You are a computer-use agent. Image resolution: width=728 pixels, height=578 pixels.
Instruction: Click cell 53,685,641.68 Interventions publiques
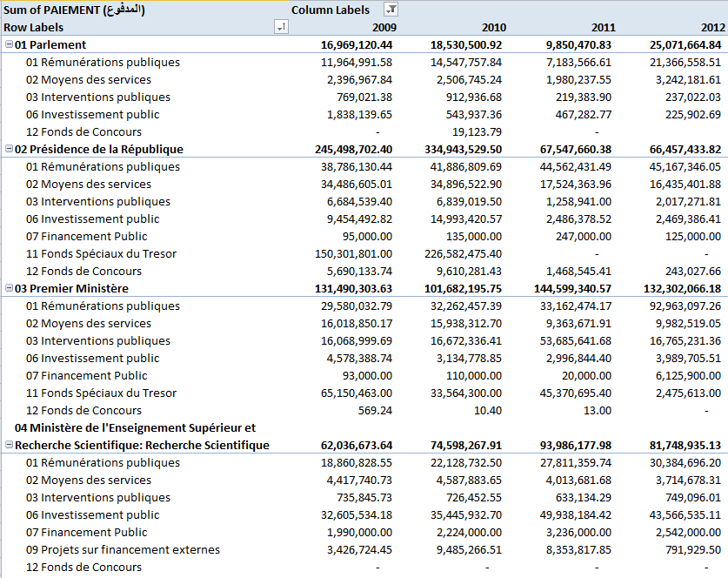(576, 341)
